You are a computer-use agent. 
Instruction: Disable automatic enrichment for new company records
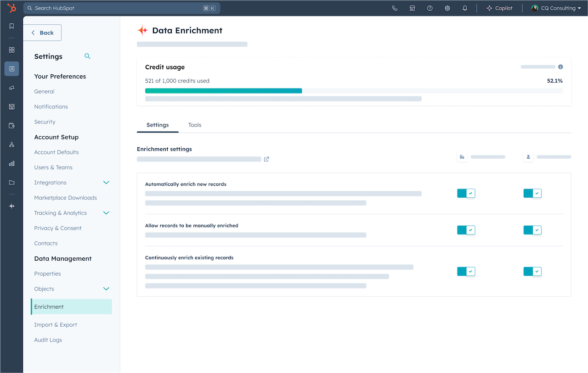(466, 193)
